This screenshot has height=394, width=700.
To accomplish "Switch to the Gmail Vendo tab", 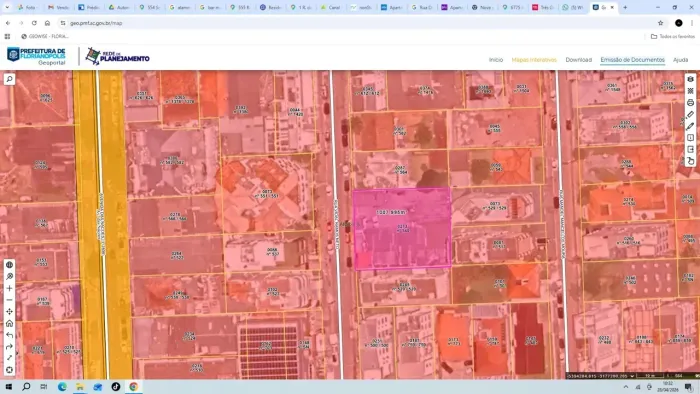I will pos(59,8).
